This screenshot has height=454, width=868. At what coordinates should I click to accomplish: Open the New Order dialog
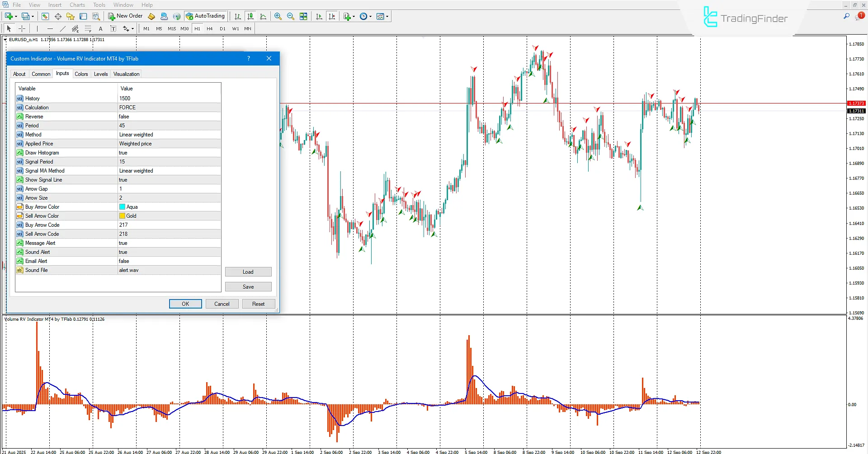pos(125,16)
